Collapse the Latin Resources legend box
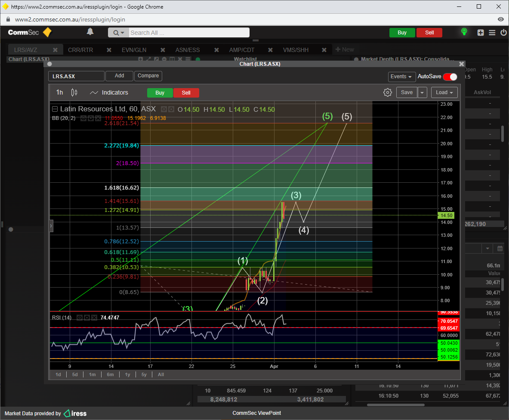This screenshot has height=420, width=509. click(x=55, y=109)
